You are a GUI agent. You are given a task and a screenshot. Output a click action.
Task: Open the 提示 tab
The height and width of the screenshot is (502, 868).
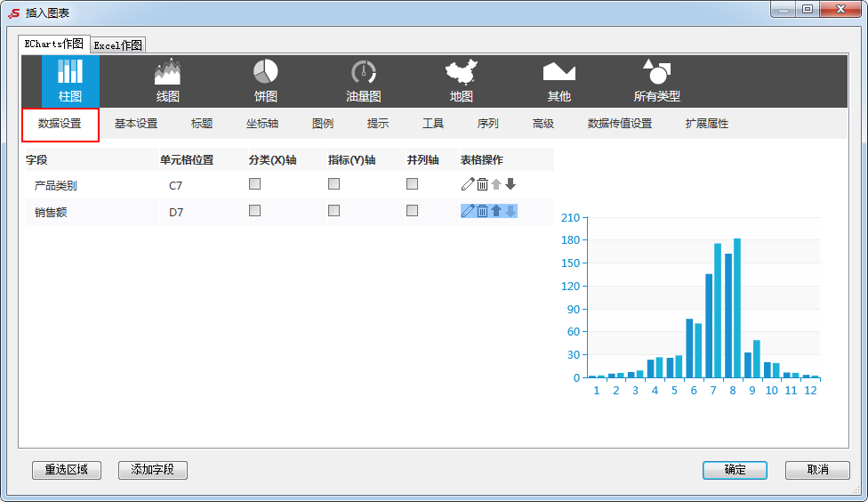point(378,124)
